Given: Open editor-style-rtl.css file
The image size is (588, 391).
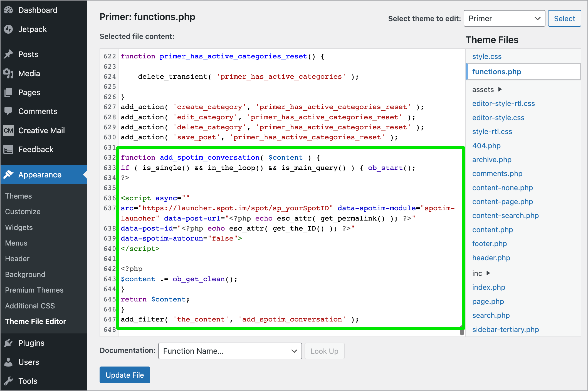Looking at the screenshot, I should click(503, 103).
